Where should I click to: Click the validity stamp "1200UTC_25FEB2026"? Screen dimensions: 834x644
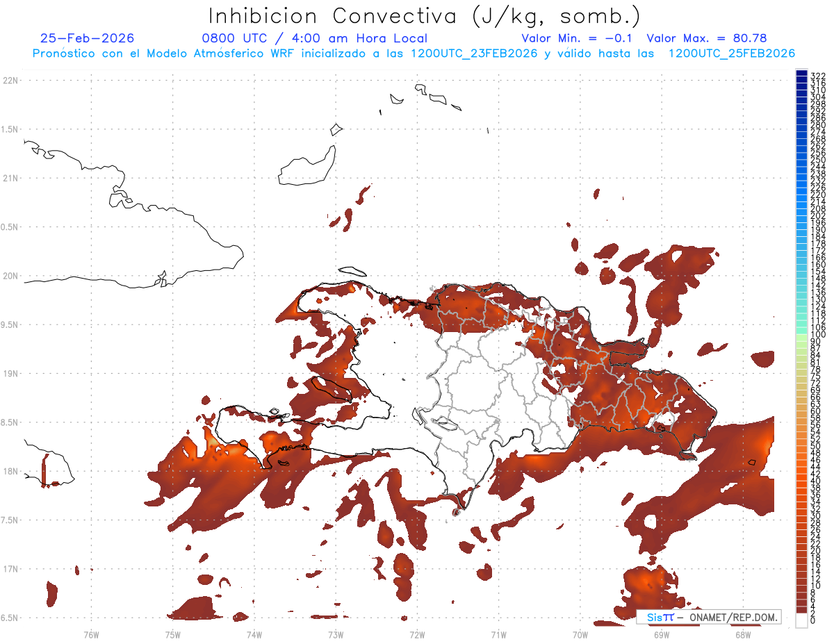[x=732, y=53]
